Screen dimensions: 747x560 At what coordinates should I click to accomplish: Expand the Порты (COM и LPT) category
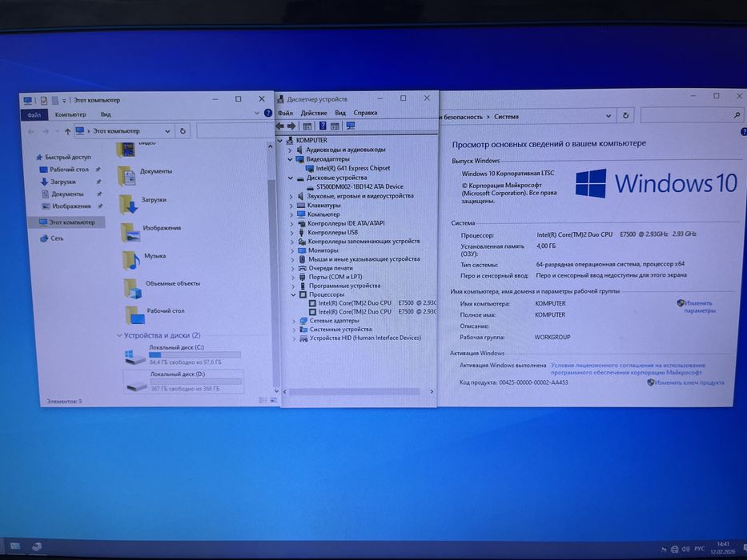tap(293, 277)
